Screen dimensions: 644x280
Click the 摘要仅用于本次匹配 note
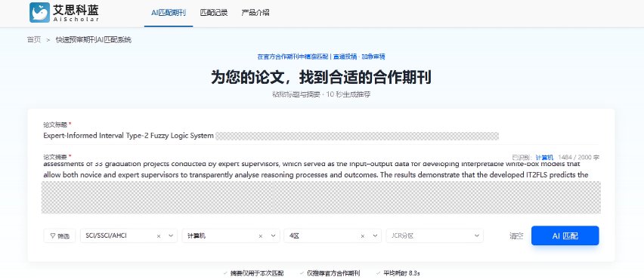click(253, 273)
